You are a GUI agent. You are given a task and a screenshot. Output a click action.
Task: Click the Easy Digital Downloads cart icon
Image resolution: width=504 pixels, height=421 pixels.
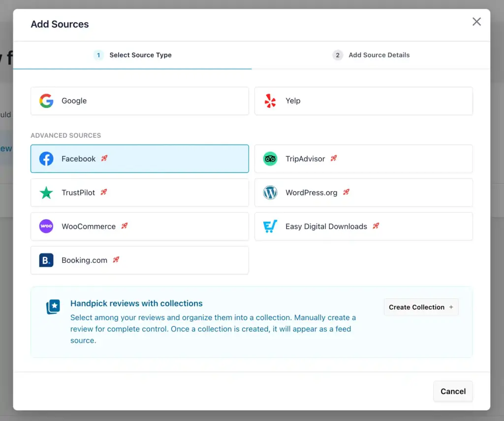270,227
